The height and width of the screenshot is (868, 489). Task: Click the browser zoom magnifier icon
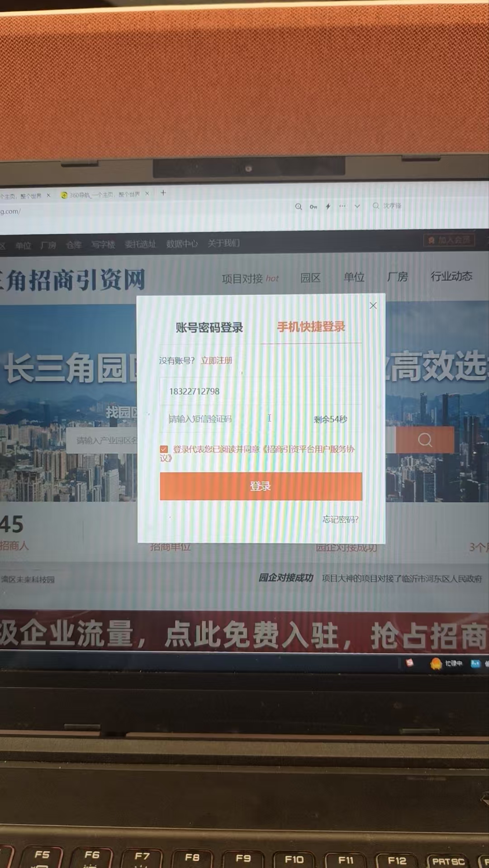coord(299,207)
